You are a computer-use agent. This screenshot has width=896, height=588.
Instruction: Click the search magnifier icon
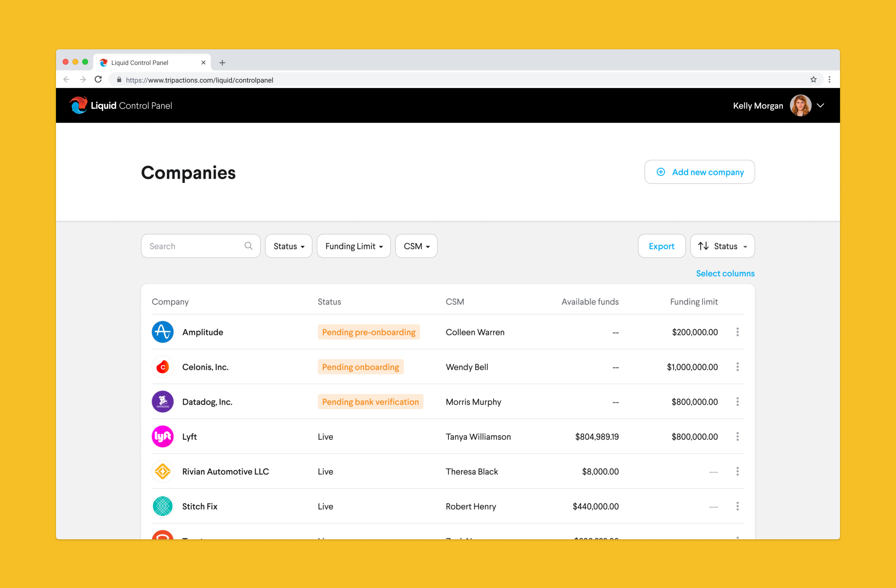click(x=248, y=246)
